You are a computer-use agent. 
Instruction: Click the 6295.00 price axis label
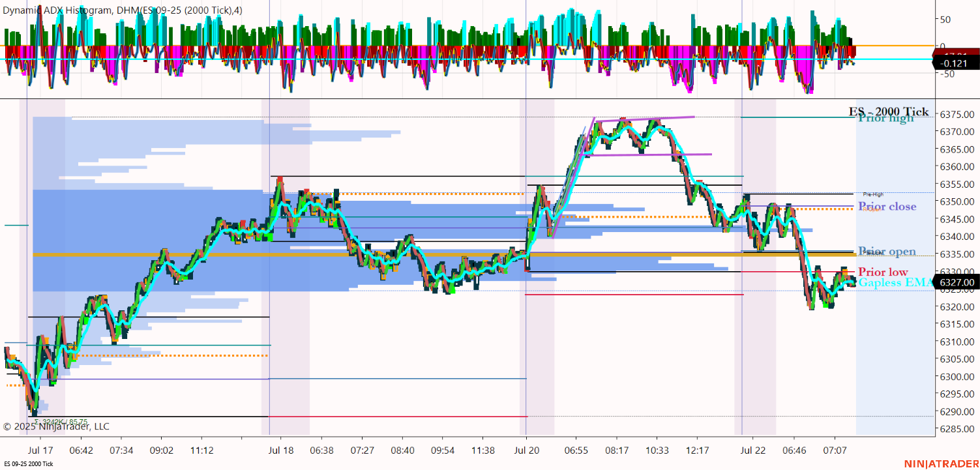click(x=956, y=394)
